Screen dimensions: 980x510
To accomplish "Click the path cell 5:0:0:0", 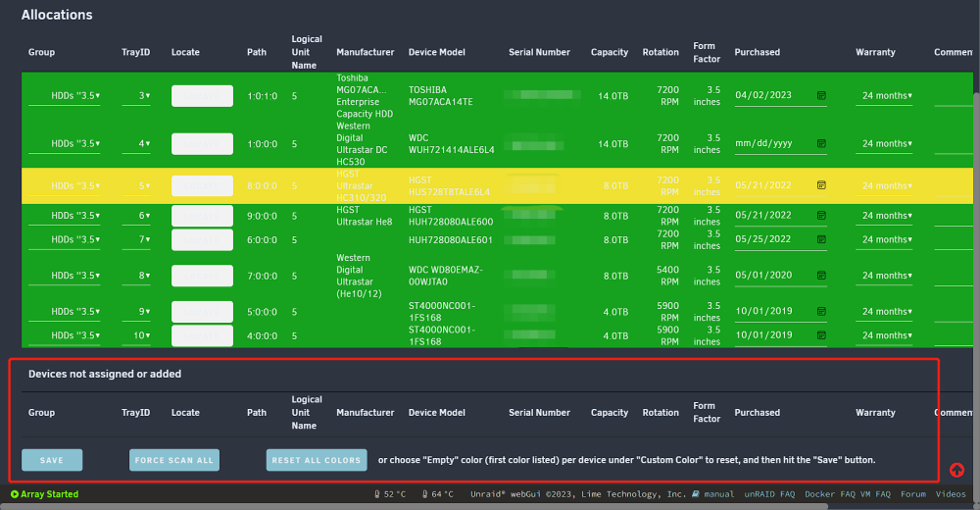I will (262, 312).
